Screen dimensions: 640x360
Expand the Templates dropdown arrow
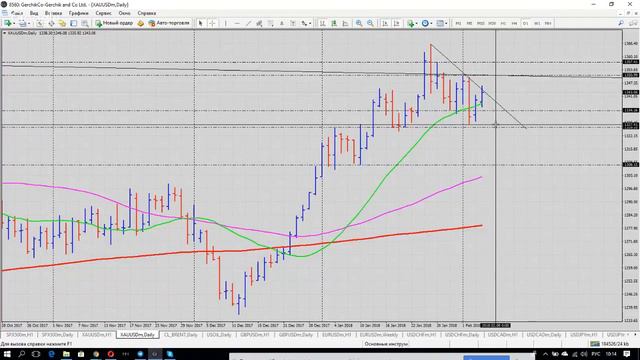(446, 23)
